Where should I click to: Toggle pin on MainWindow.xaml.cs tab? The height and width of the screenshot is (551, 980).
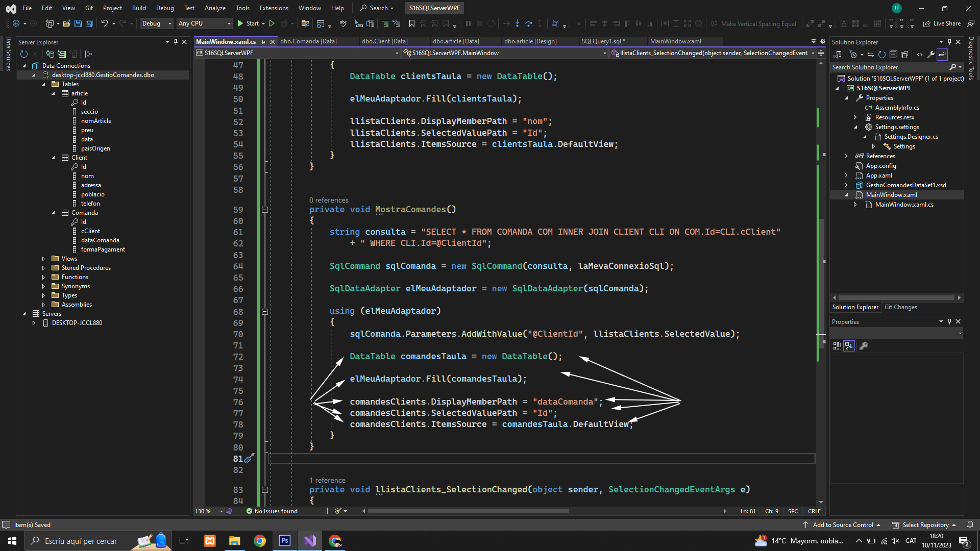coord(263,42)
